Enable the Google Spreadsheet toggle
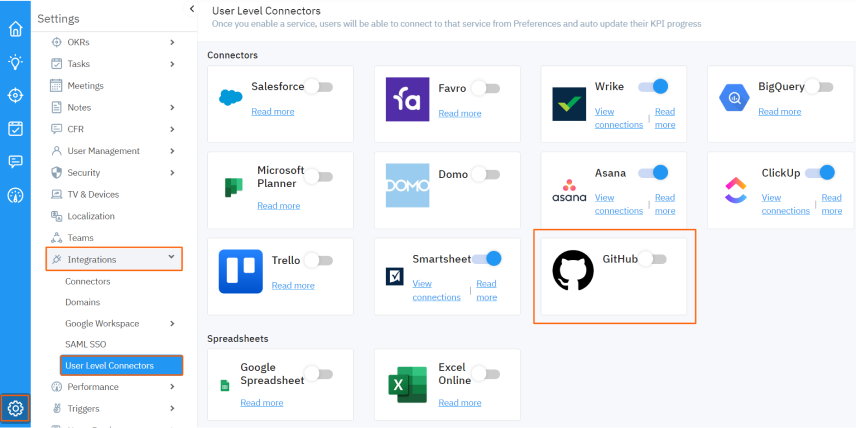This screenshot has height=428, width=856. [x=318, y=374]
